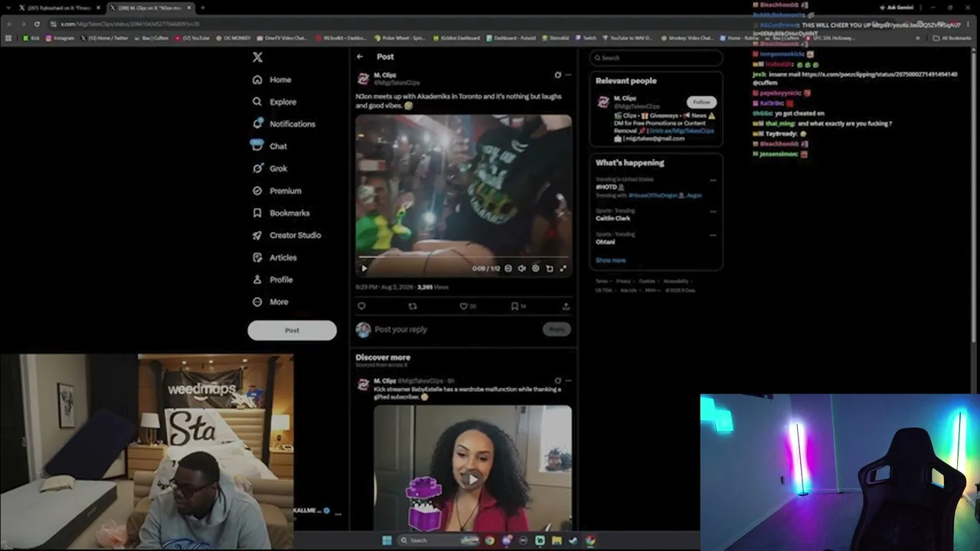Open the Twitch bookmark
The height and width of the screenshot is (551, 980).
tap(585, 37)
